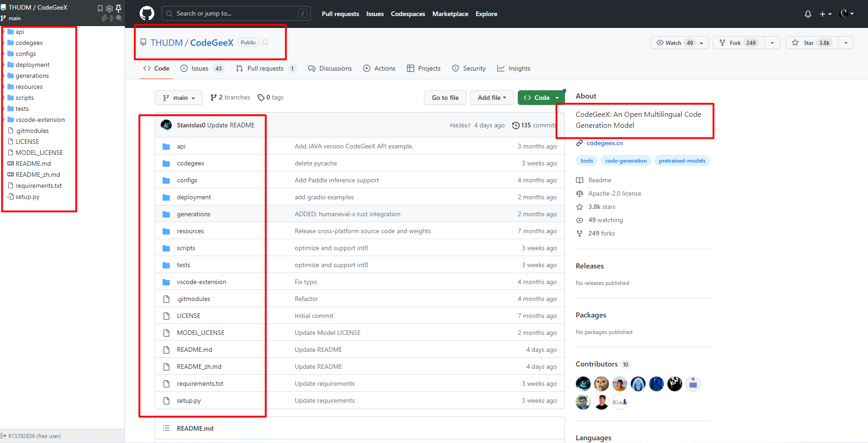Open the main branch selector

pos(179,98)
